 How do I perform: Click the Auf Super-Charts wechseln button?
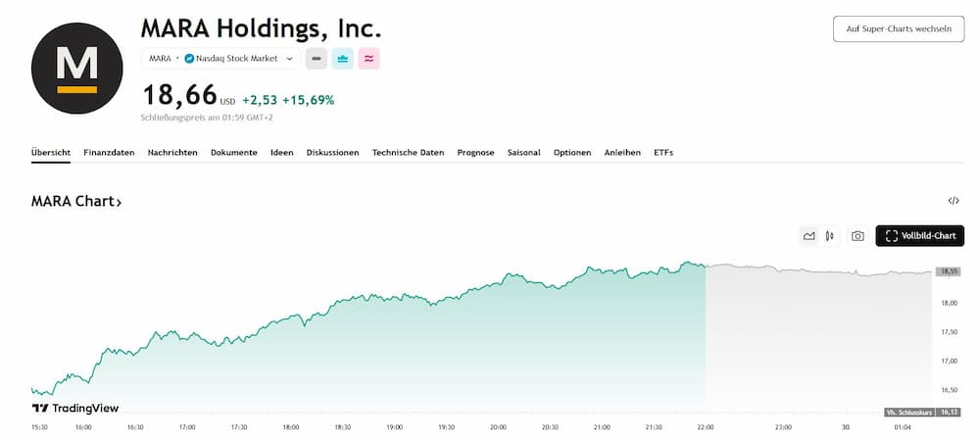tap(898, 28)
